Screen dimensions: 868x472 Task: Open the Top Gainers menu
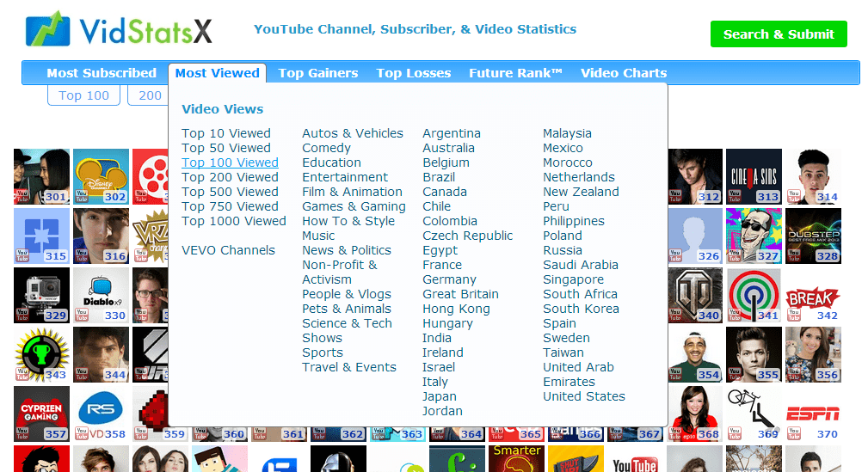click(317, 73)
